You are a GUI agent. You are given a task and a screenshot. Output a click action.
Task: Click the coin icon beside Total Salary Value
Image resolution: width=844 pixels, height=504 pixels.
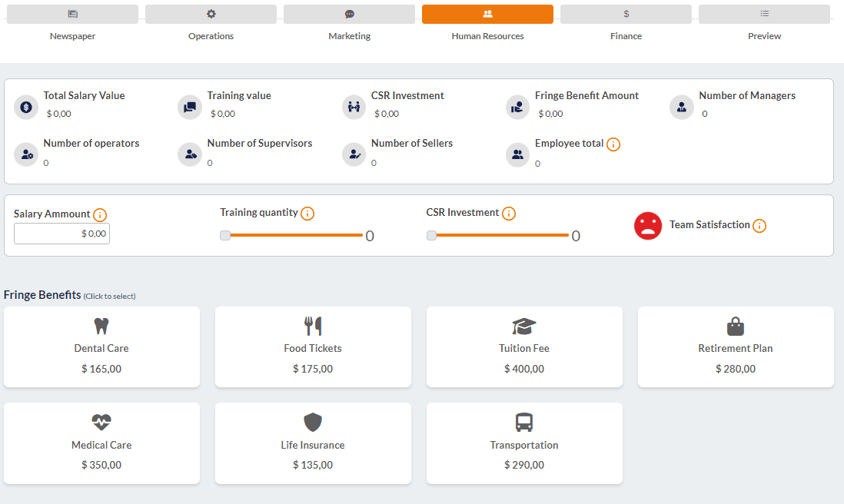(x=25, y=107)
